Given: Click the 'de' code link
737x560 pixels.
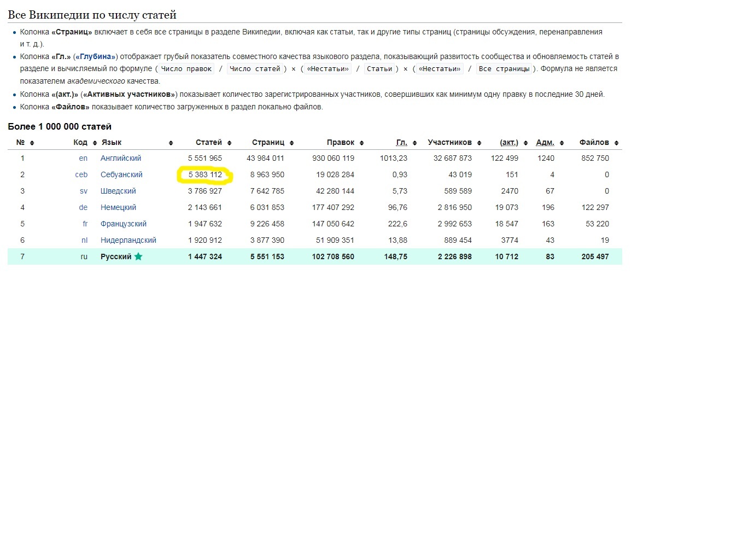Looking at the screenshot, I should click(83, 207).
